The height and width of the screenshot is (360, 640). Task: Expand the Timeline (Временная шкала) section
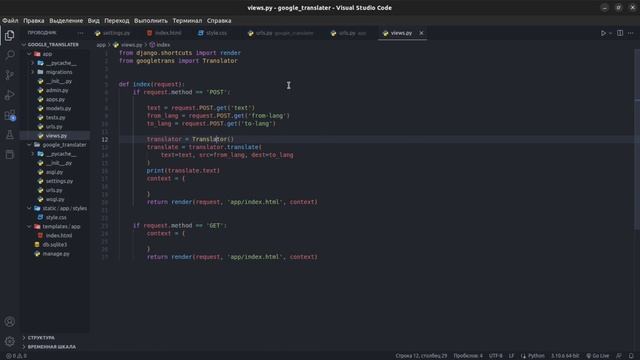point(51,347)
